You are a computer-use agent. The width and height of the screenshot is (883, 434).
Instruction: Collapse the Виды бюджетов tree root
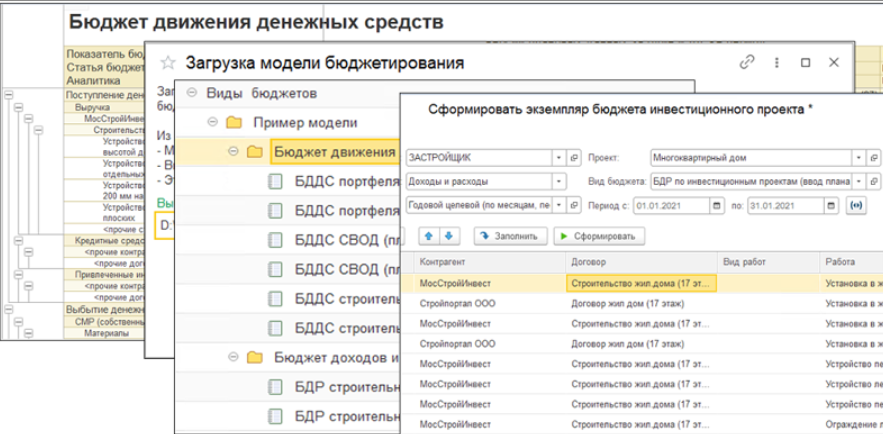pyautogui.click(x=191, y=93)
